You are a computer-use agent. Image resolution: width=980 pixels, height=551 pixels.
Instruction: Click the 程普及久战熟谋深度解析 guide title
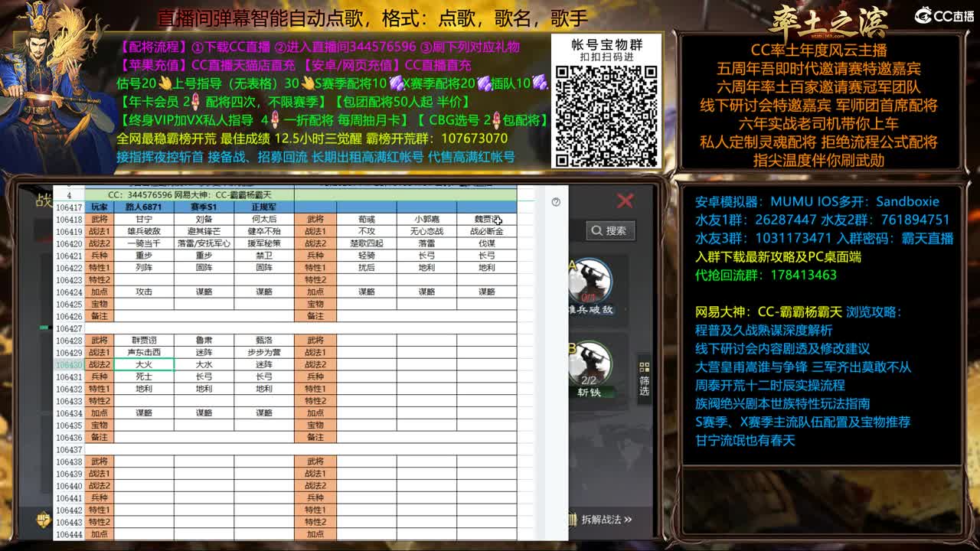click(763, 330)
